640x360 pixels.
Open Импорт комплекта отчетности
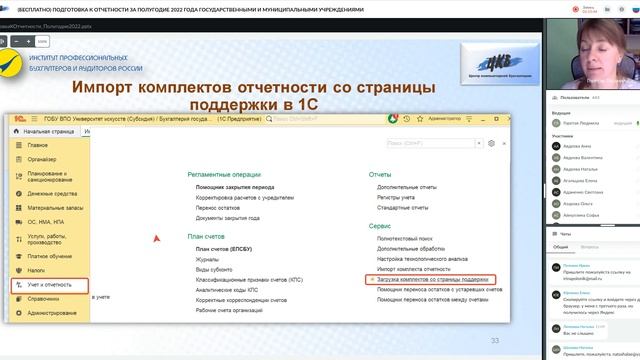(413, 269)
